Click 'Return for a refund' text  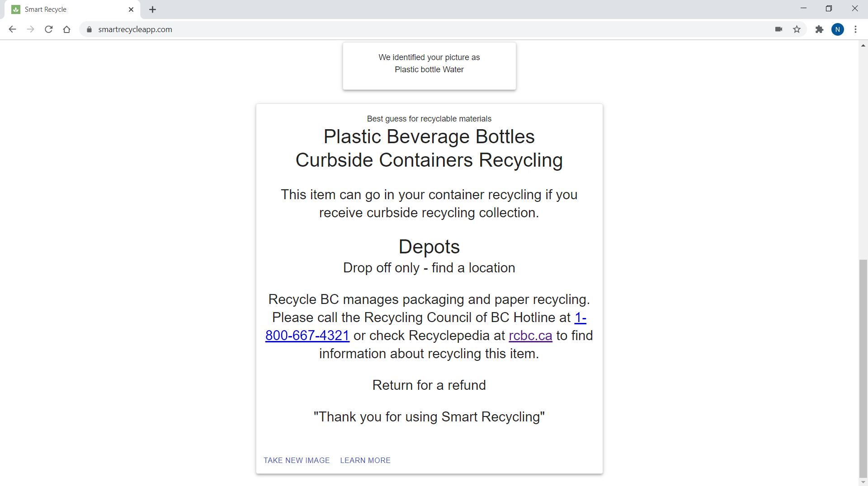[429, 385]
